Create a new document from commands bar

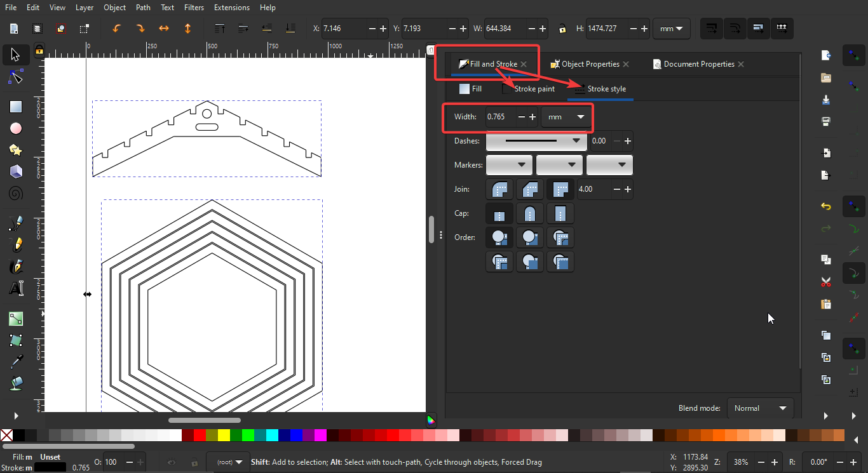(825, 55)
